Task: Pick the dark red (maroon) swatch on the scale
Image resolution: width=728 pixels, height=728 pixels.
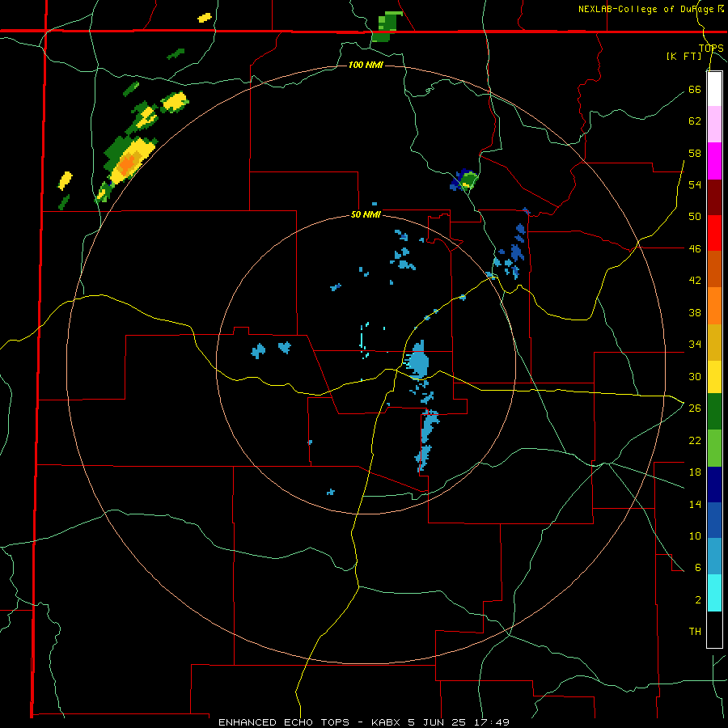Action: tap(714, 197)
